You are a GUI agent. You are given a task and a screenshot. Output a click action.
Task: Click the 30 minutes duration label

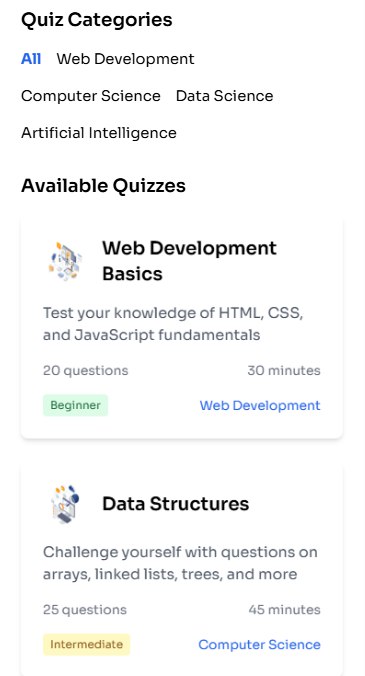coord(284,370)
